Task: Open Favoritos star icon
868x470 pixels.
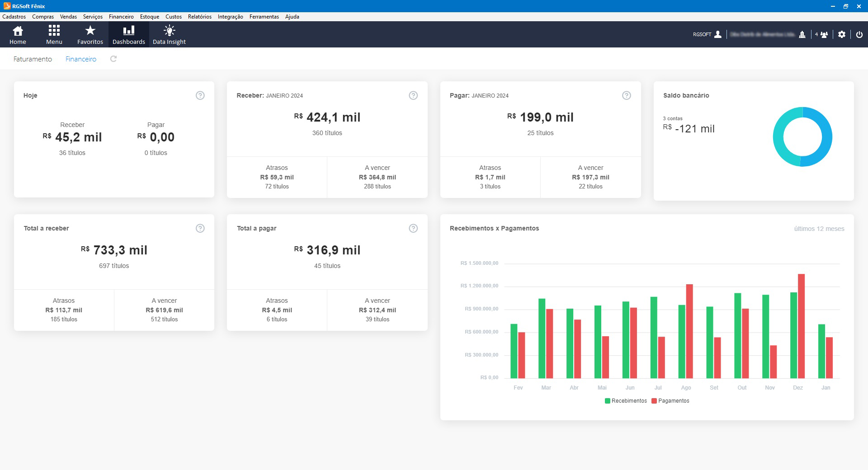Action: (x=90, y=34)
